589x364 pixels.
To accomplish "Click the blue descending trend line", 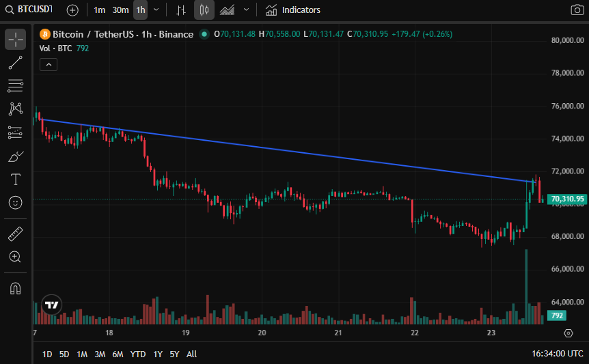I will point(288,150).
